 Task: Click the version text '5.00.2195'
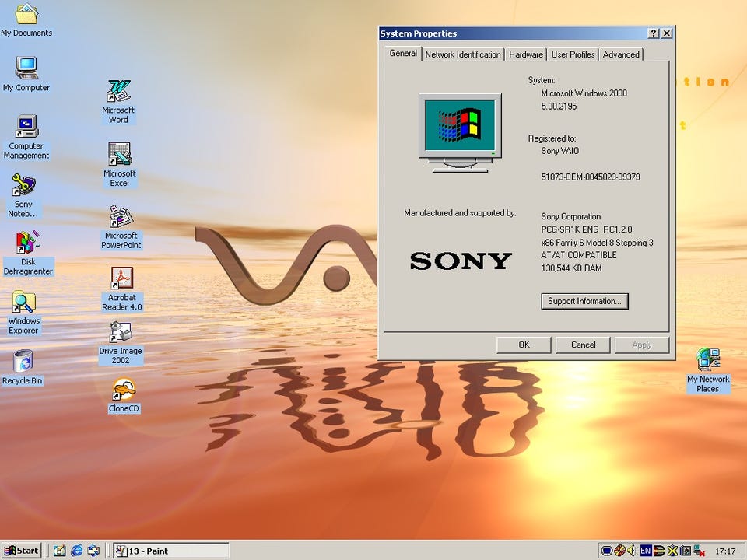pos(559,107)
